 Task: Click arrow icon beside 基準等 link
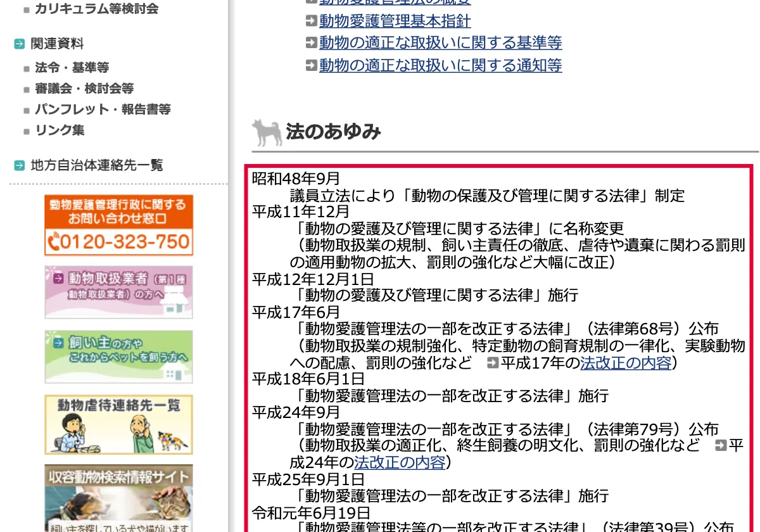(311, 43)
